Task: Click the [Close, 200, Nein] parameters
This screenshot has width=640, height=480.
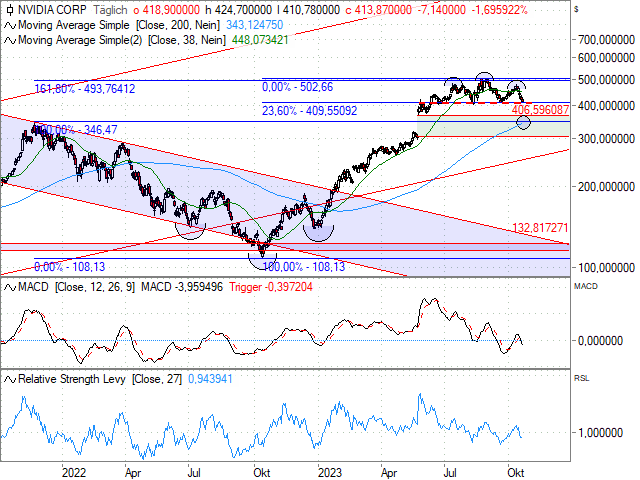Action: tap(178, 25)
